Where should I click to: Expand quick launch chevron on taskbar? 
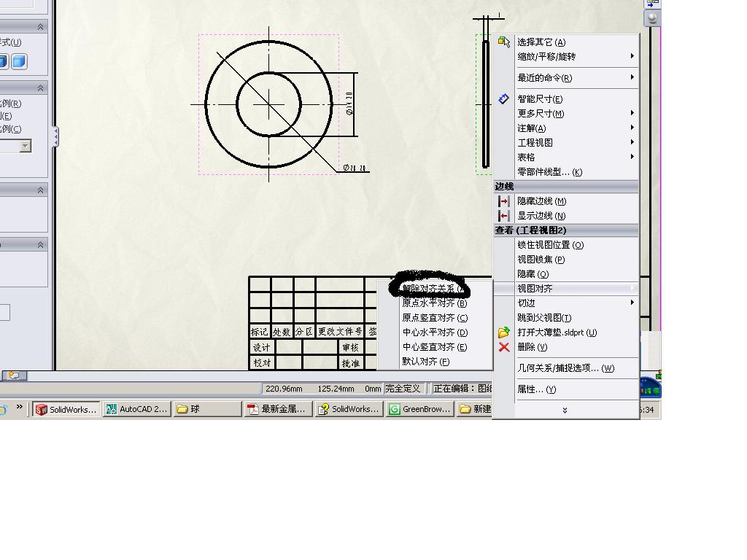point(19,406)
